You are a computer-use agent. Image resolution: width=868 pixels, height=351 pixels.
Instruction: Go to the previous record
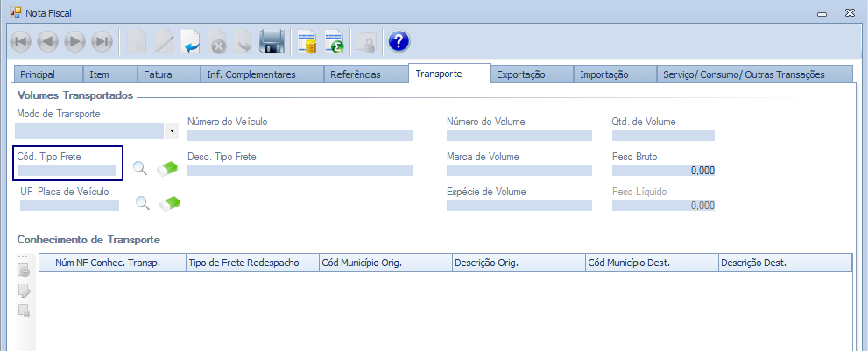coord(47,41)
